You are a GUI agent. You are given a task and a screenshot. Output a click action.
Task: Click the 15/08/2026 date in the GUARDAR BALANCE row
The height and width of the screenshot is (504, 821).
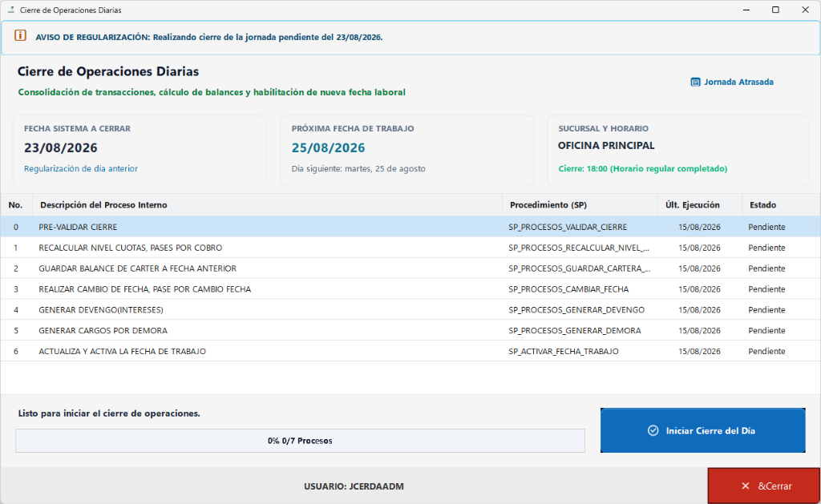tap(699, 268)
